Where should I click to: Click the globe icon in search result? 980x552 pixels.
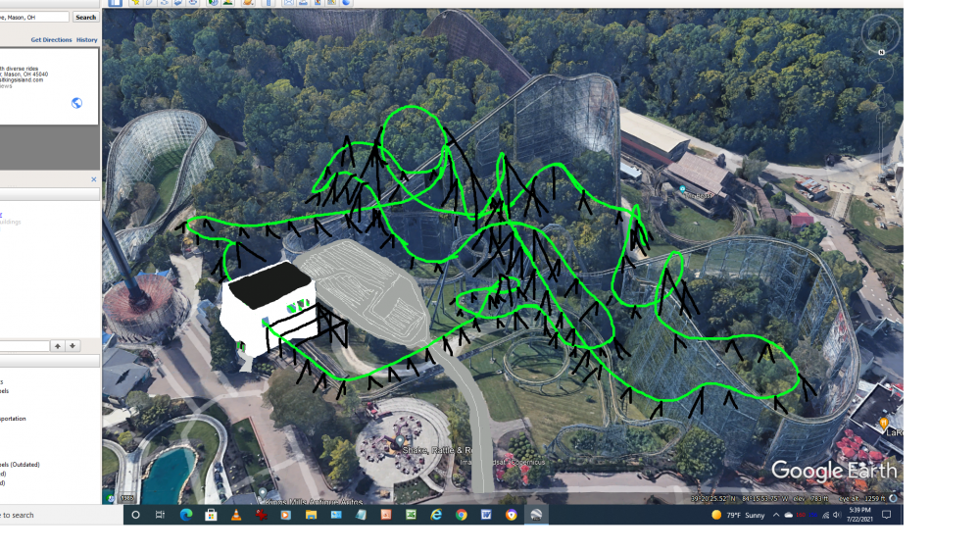[76, 103]
